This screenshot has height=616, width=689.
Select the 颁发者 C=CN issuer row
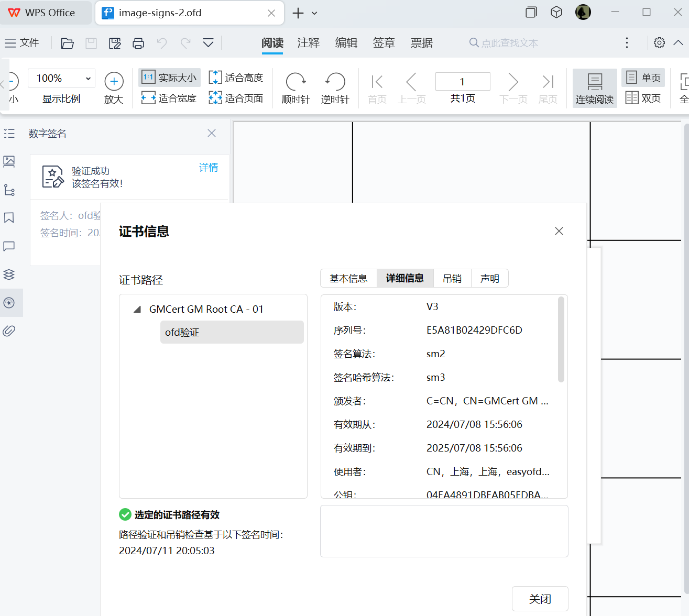click(441, 401)
